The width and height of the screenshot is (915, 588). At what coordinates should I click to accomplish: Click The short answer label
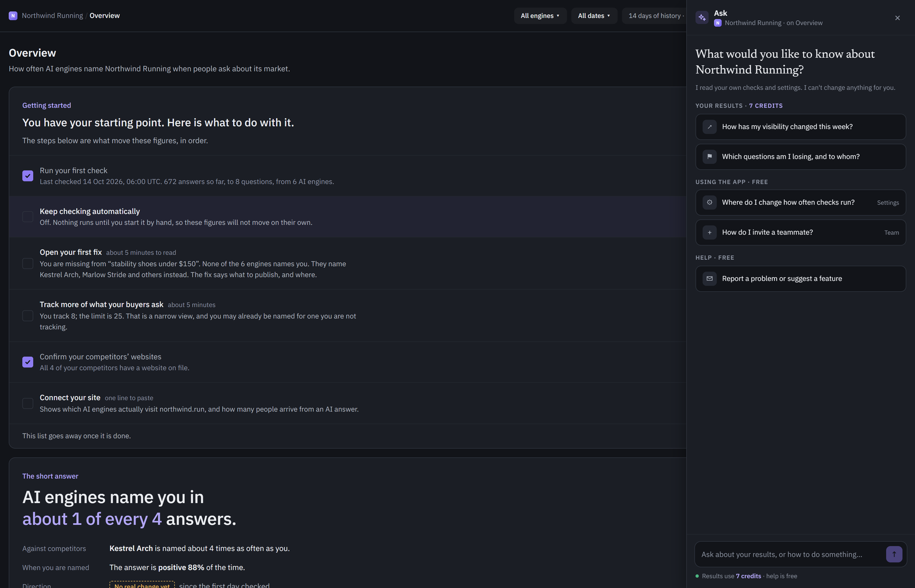point(50,476)
